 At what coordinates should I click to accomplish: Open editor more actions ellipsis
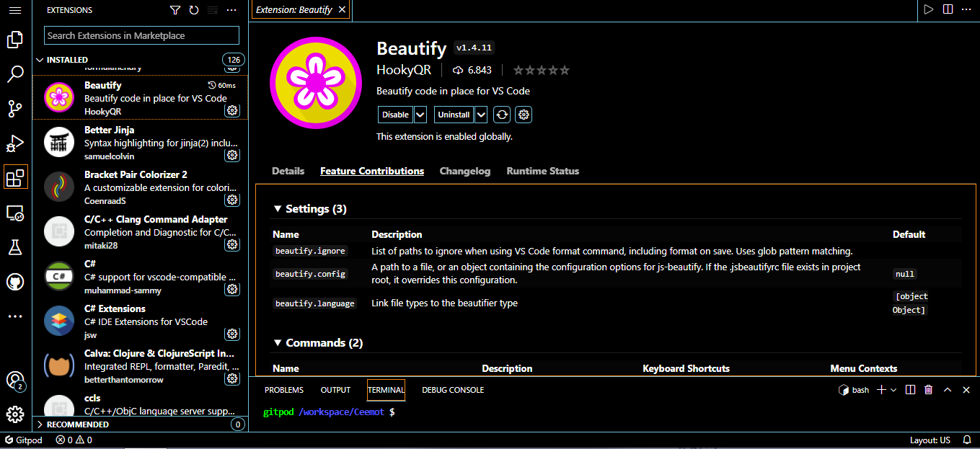[x=966, y=9]
